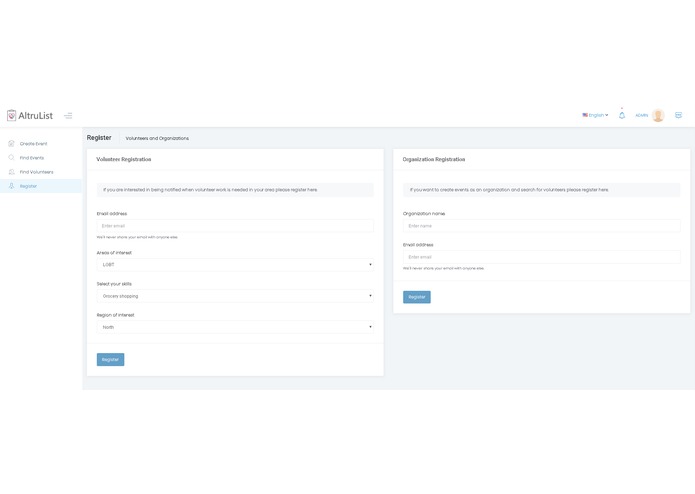Viewport: 695px width, 494px height.
Task: Open the messages panel icon at far right
Action: [x=678, y=115]
